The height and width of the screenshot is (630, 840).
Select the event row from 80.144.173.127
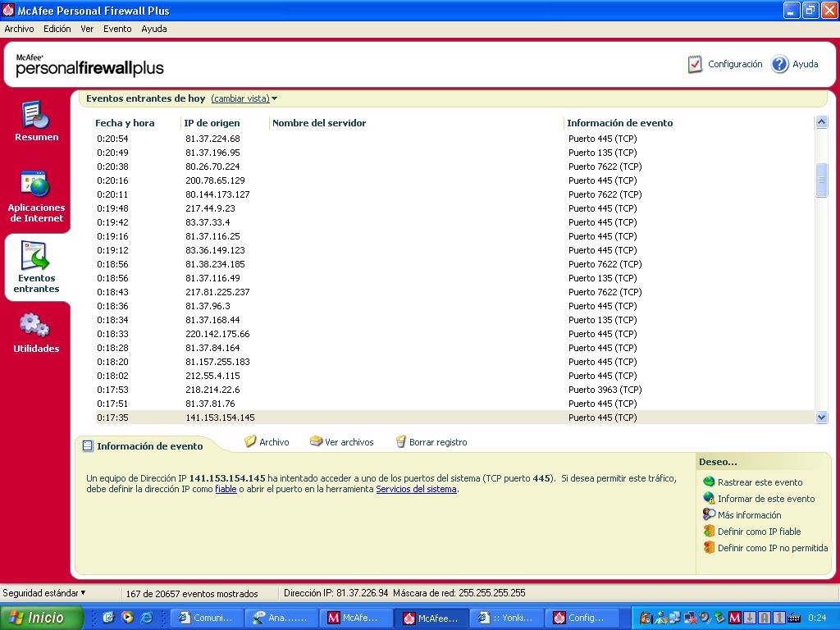455,194
